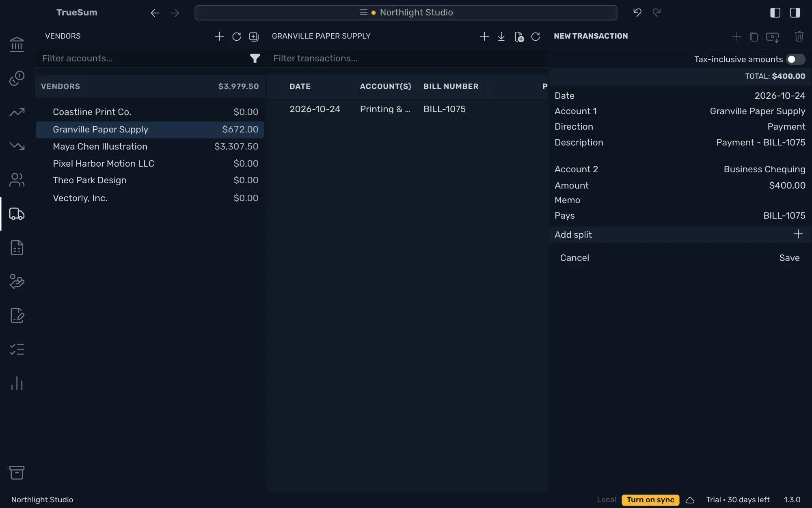
Task: Open the reports bar chart sidebar icon
Action: (17, 383)
